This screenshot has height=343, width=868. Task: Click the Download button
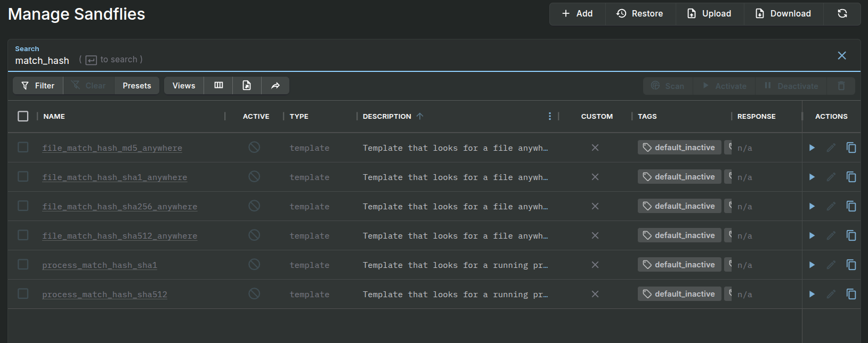pyautogui.click(x=784, y=14)
